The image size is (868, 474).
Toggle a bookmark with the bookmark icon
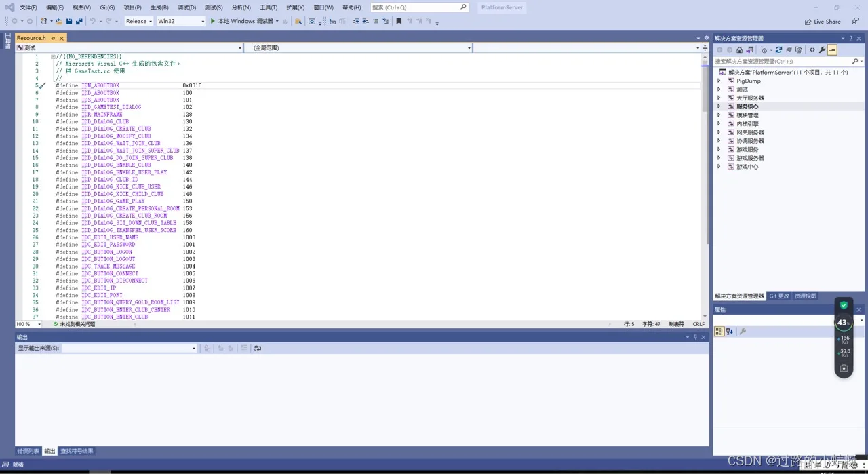click(399, 22)
